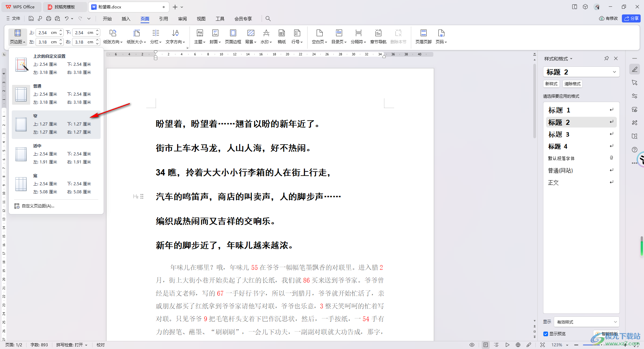Open 自定义页边距(A)... option
644x349 pixels.
34,206
